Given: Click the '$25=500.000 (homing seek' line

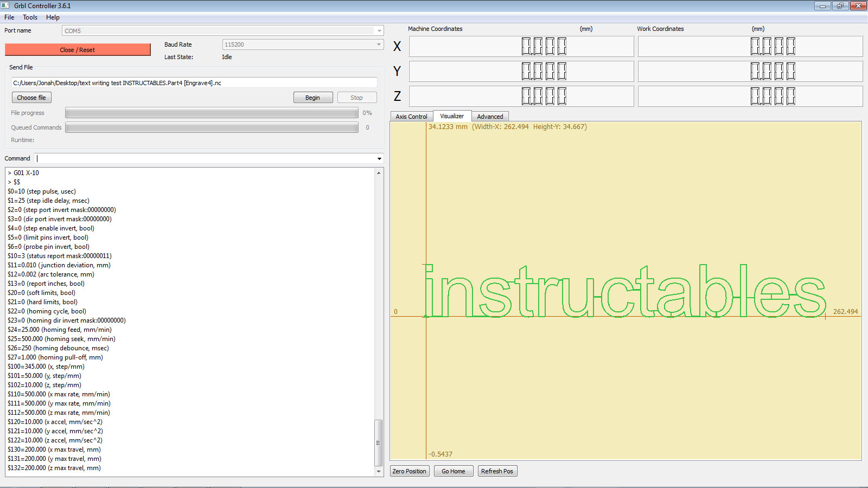Looking at the screenshot, I should tap(61, 339).
